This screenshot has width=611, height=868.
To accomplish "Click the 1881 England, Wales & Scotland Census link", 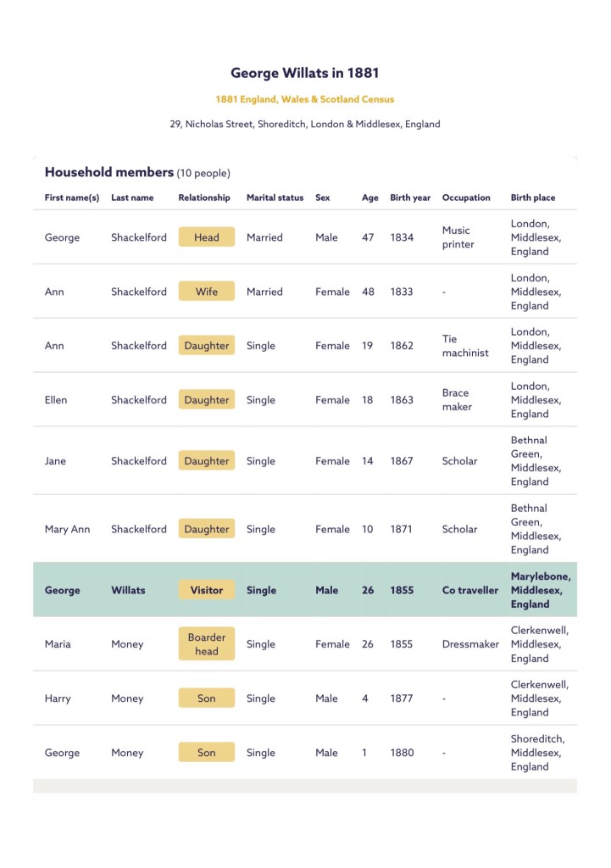I will coord(305,99).
